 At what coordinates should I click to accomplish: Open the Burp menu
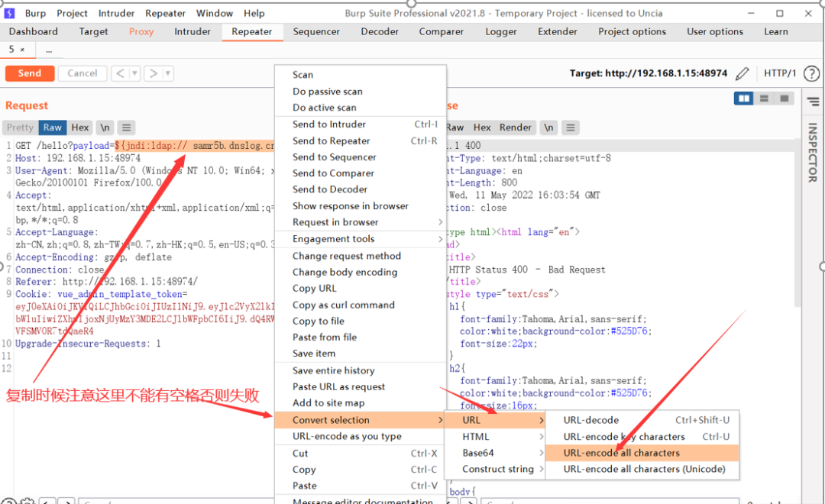(x=36, y=13)
